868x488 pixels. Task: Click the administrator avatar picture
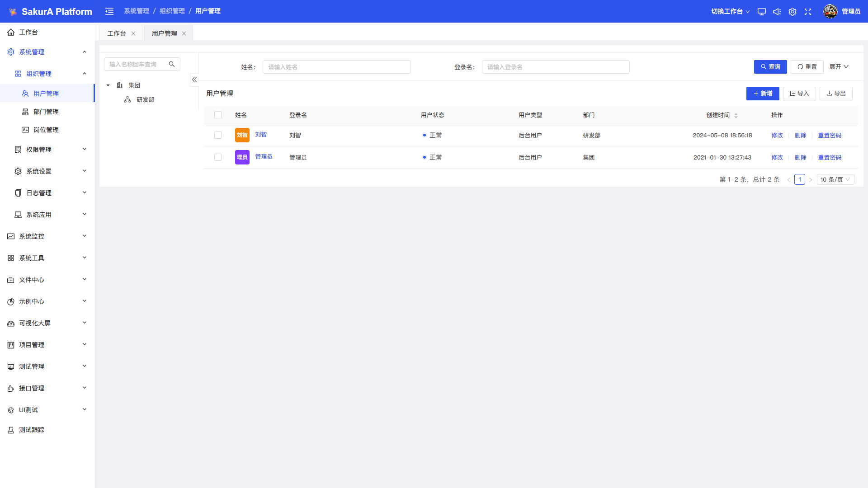pos(830,11)
